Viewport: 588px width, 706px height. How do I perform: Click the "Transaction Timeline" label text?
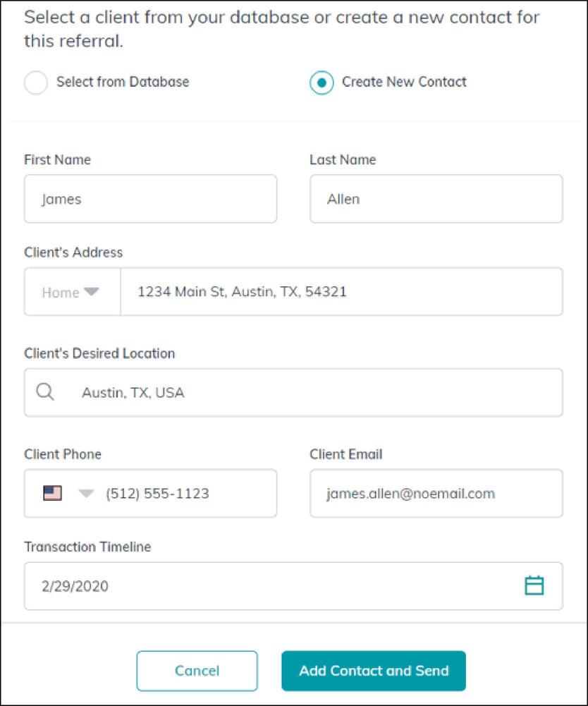click(87, 547)
